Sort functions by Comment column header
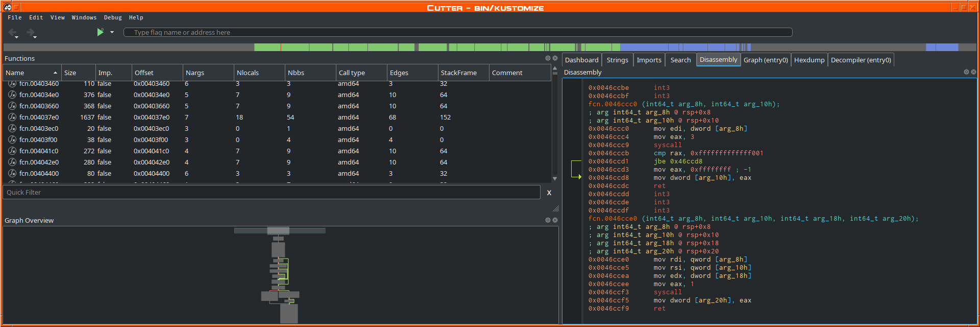 (x=520, y=73)
